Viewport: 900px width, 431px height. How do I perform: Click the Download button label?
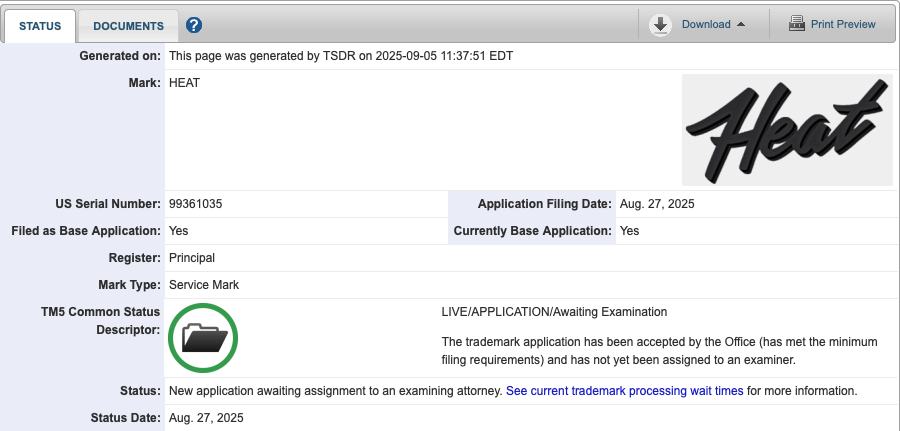pos(706,24)
